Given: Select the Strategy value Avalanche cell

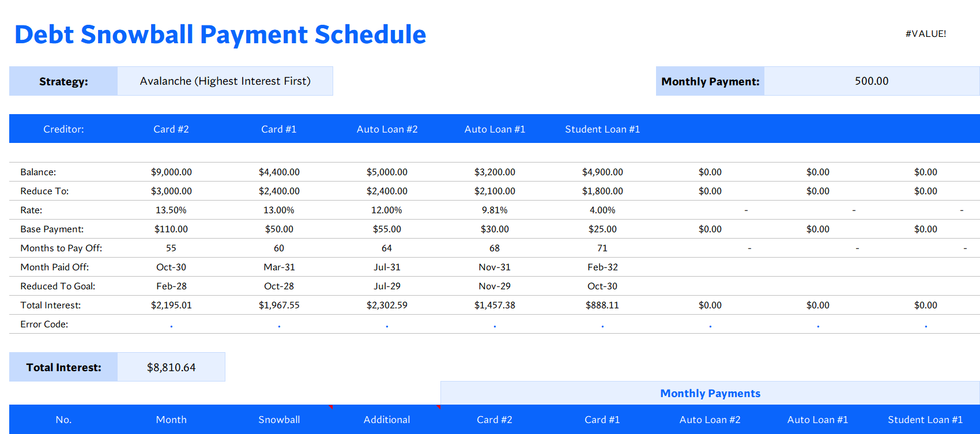Looking at the screenshot, I should [225, 81].
